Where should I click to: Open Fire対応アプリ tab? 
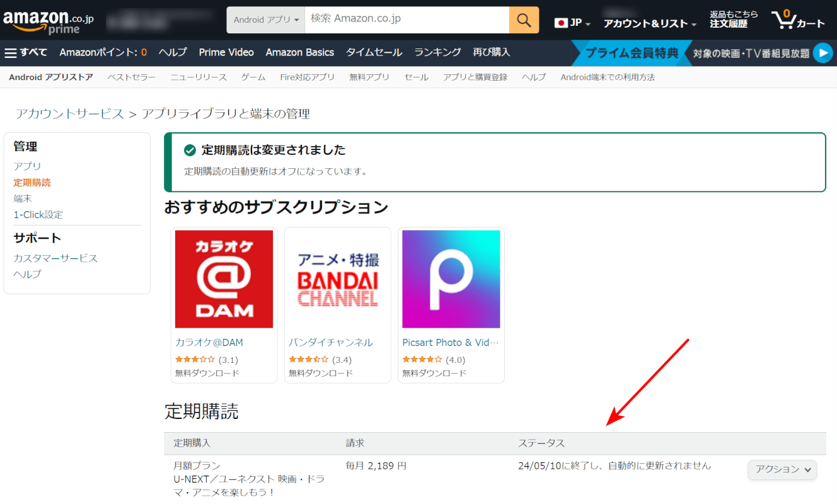pyautogui.click(x=308, y=77)
